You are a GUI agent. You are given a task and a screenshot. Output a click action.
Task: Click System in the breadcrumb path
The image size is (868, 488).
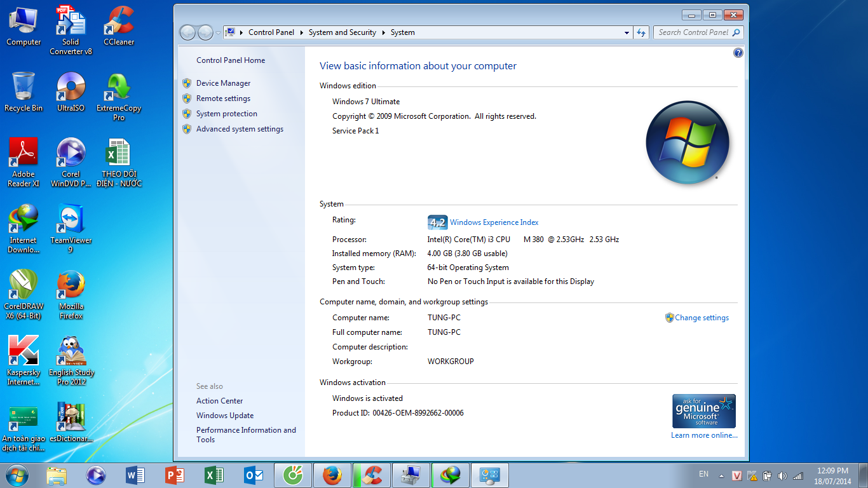(x=403, y=32)
